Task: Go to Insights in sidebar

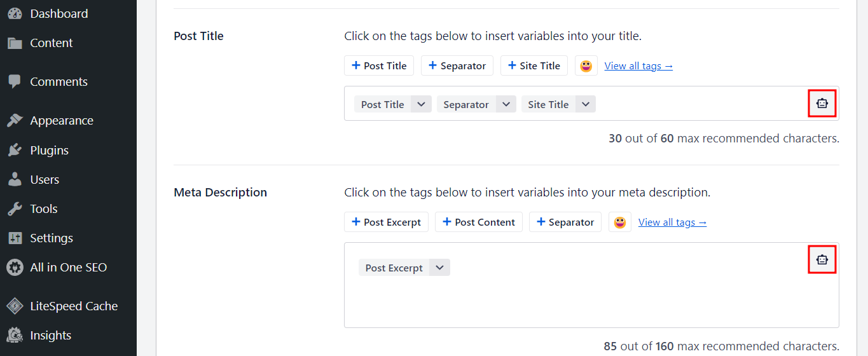Action: pos(50,336)
